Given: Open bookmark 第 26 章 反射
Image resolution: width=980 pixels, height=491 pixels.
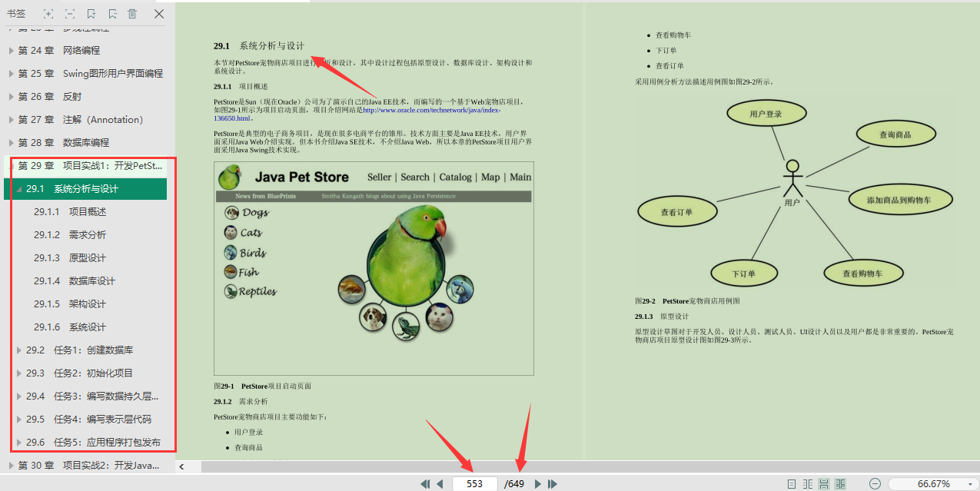Looking at the screenshot, I should 50,97.
